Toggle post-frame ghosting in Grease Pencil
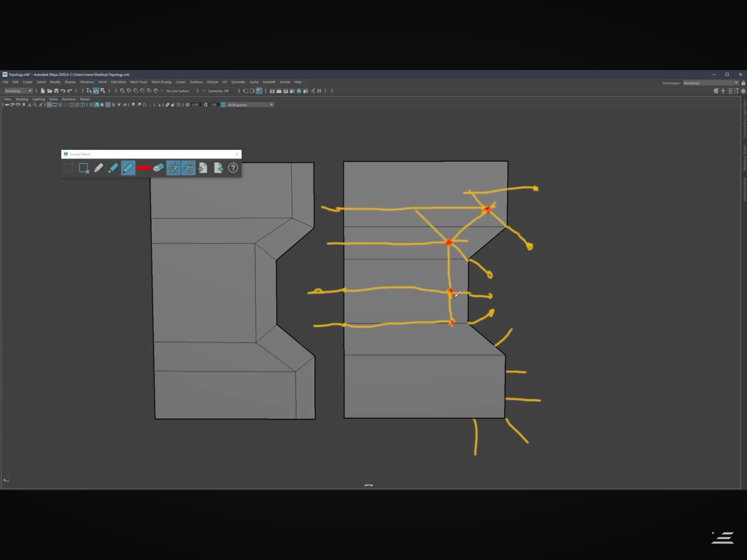This screenshot has height=560, width=747. [x=188, y=168]
